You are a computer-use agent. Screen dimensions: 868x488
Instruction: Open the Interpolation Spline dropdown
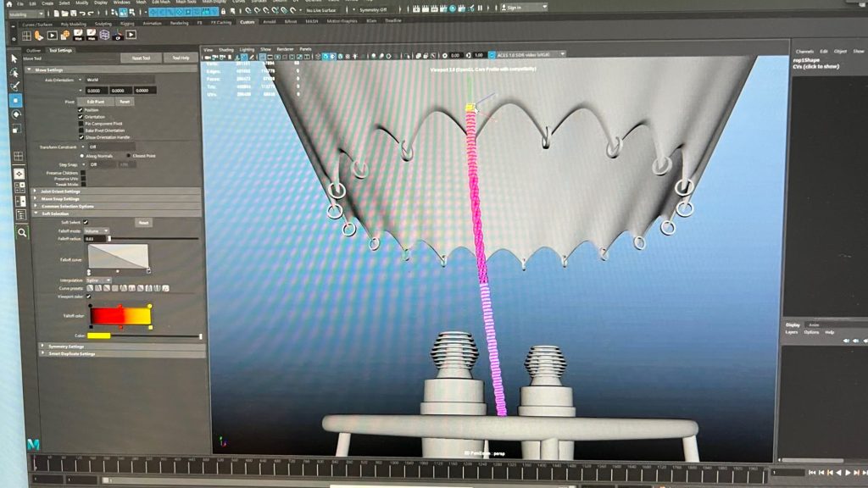pos(98,280)
